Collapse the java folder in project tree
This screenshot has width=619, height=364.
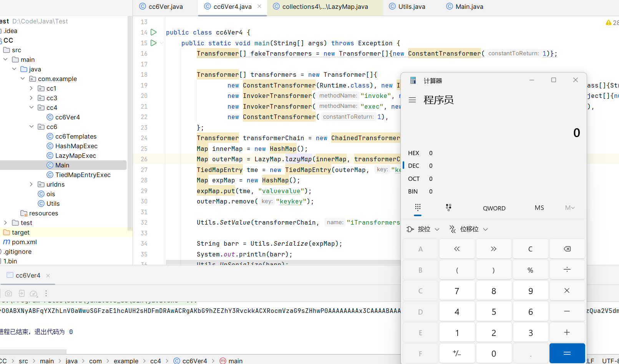pos(14,69)
